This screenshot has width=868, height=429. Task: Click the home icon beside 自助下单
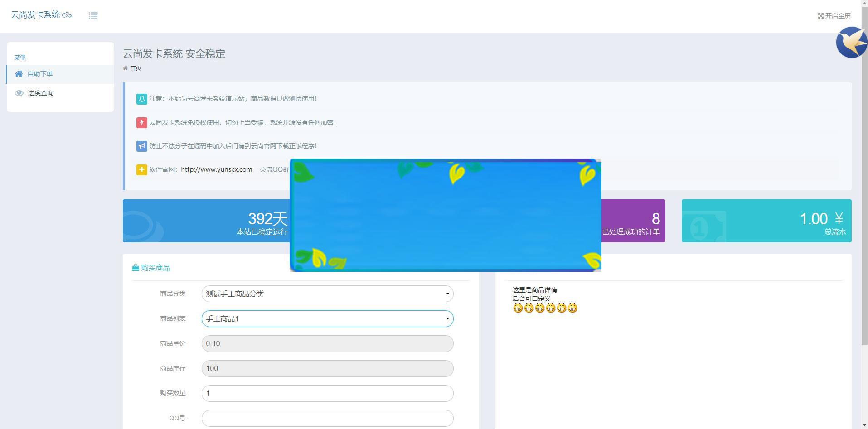pyautogui.click(x=19, y=74)
